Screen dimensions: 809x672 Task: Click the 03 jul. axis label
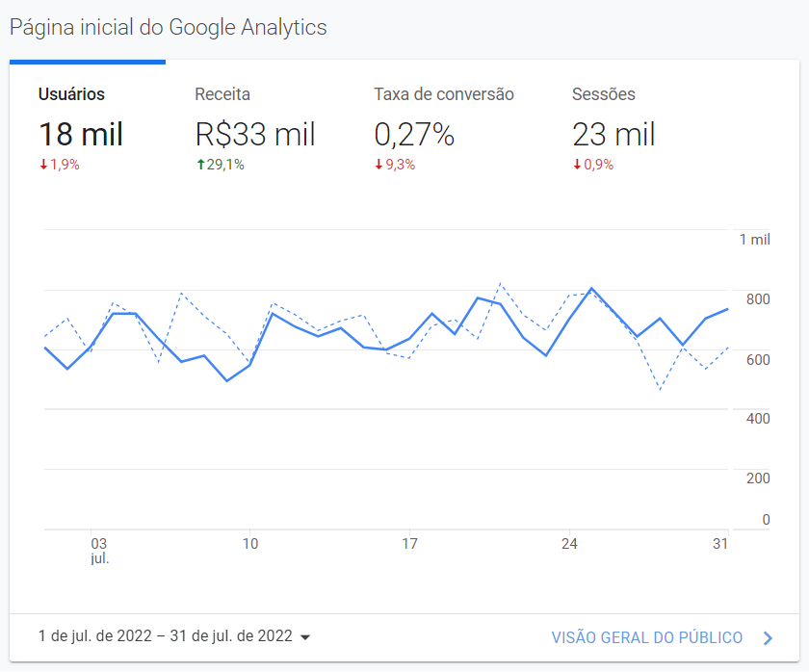pos(98,550)
